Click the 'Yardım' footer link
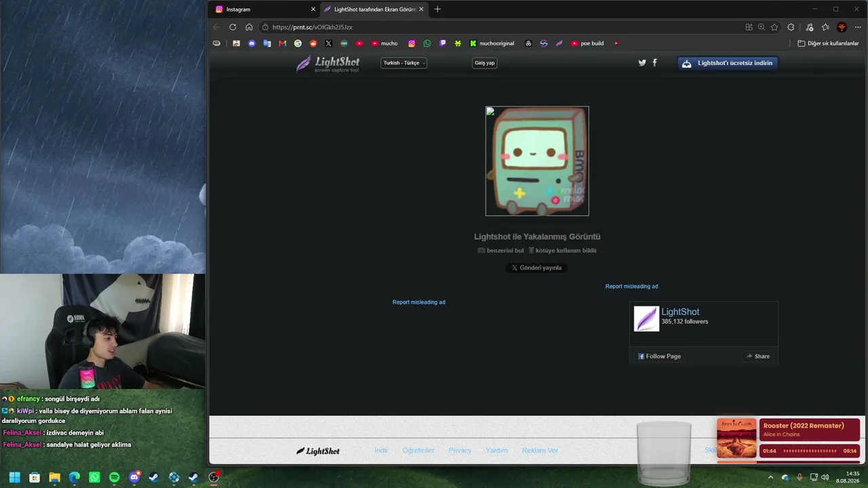The width and height of the screenshot is (868, 488). [x=496, y=451]
